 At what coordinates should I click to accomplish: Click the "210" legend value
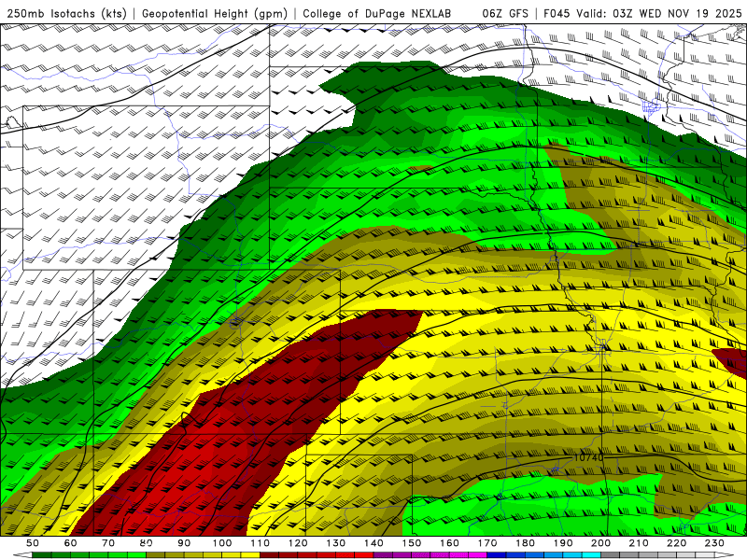pos(640,543)
